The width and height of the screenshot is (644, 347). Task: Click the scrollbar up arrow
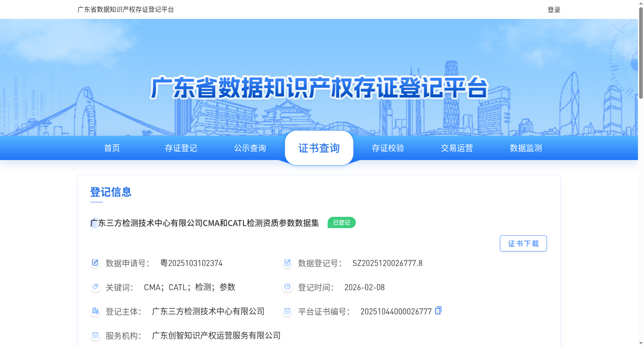(641, 3)
